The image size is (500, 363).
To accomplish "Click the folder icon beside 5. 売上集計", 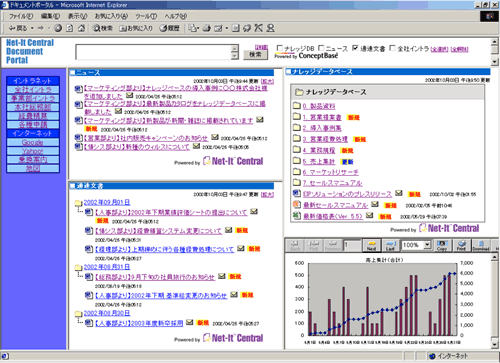I will tap(296, 161).
